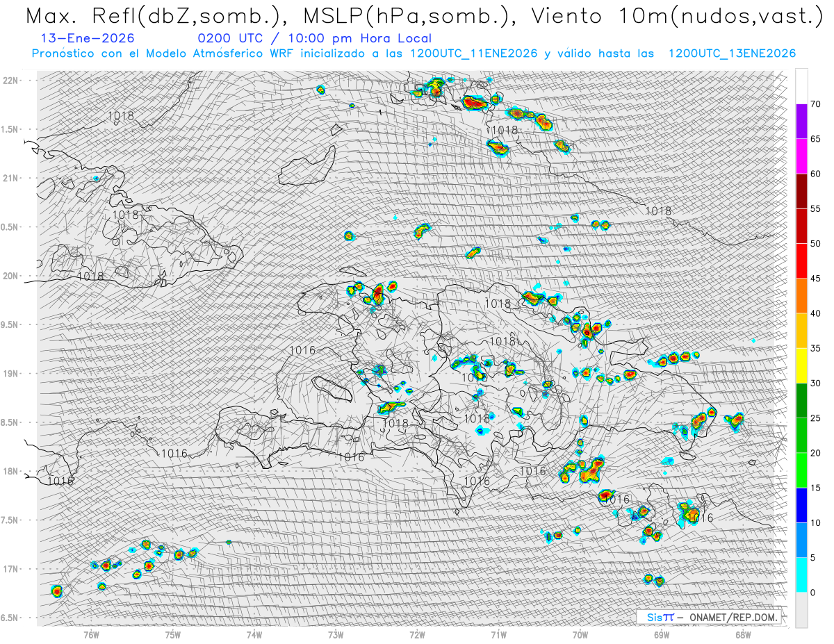Click the '18N' latitude label
Viewport: 834px width, 644px height.
coord(10,472)
